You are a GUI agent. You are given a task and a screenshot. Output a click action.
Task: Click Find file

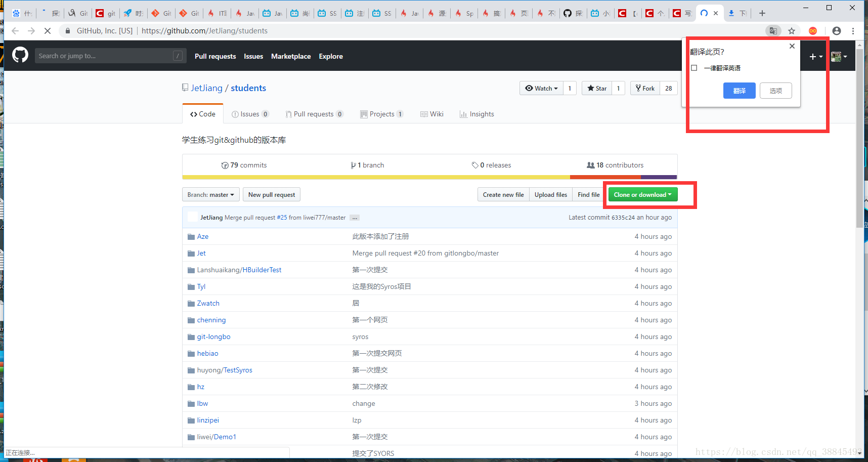589,195
